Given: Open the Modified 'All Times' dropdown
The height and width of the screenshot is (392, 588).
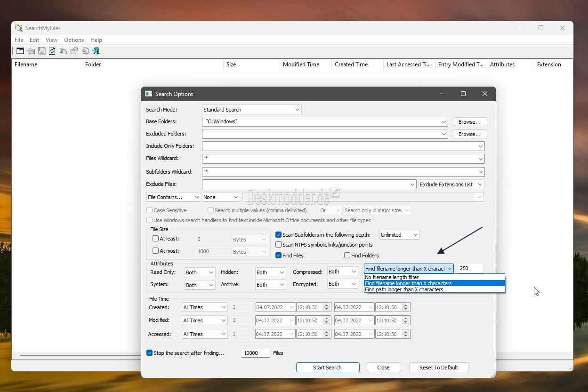Looking at the screenshot, I should point(205,320).
